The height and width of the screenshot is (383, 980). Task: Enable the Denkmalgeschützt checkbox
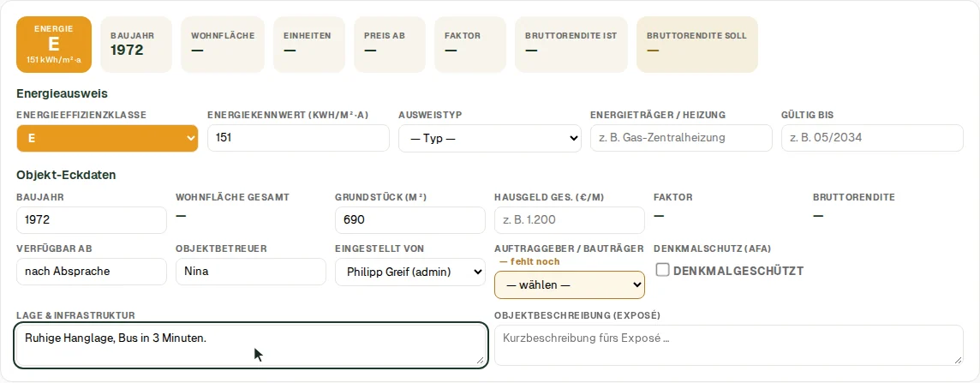point(662,270)
